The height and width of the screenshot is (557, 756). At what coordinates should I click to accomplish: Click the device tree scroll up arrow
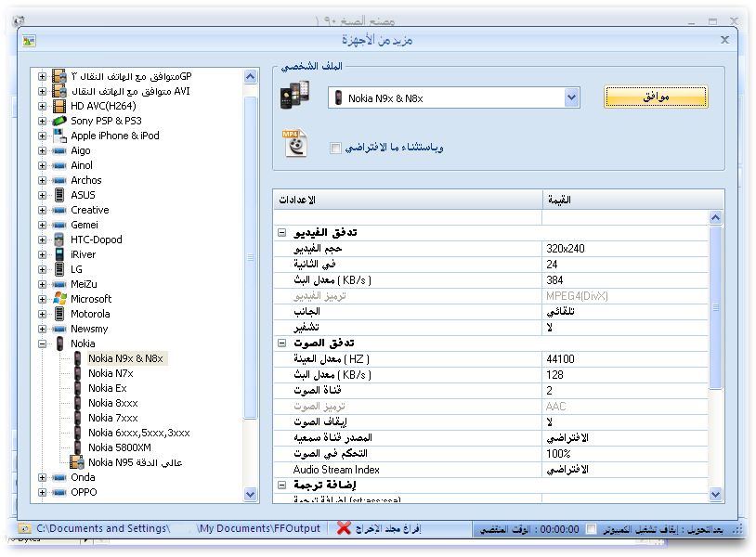250,77
